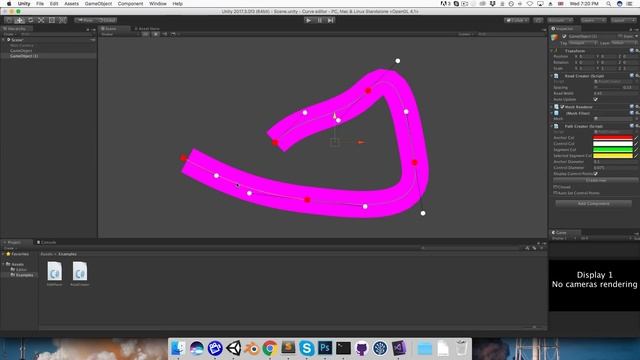Click the Pause button
This screenshot has height=360, width=640.
320,20
